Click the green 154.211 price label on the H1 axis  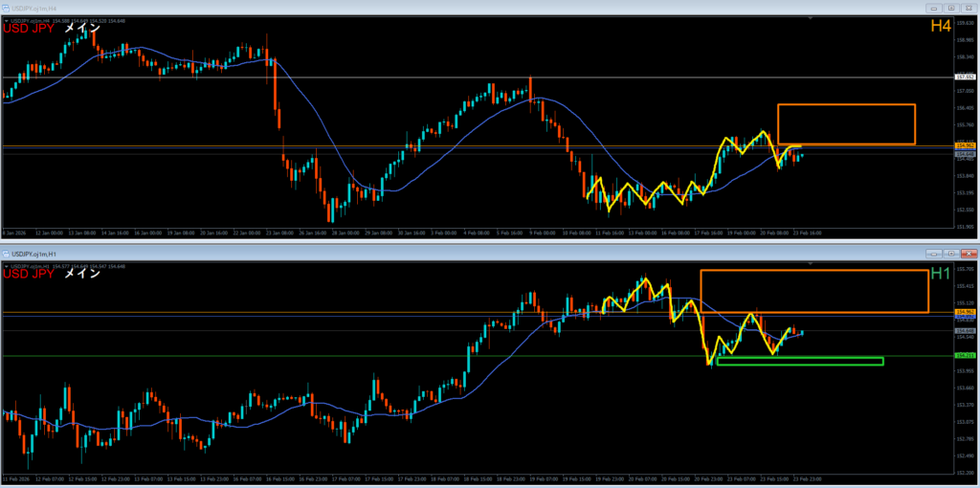point(965,356)
